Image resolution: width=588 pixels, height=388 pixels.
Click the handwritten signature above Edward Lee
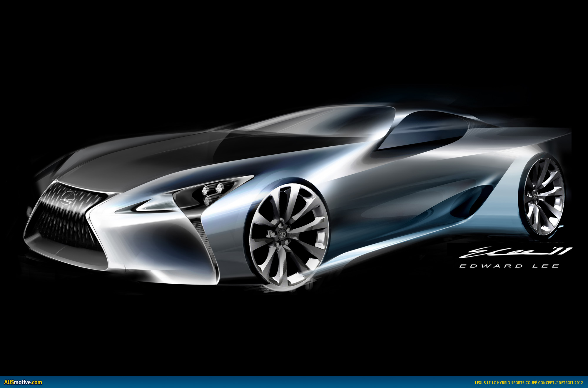click(514, 252)
